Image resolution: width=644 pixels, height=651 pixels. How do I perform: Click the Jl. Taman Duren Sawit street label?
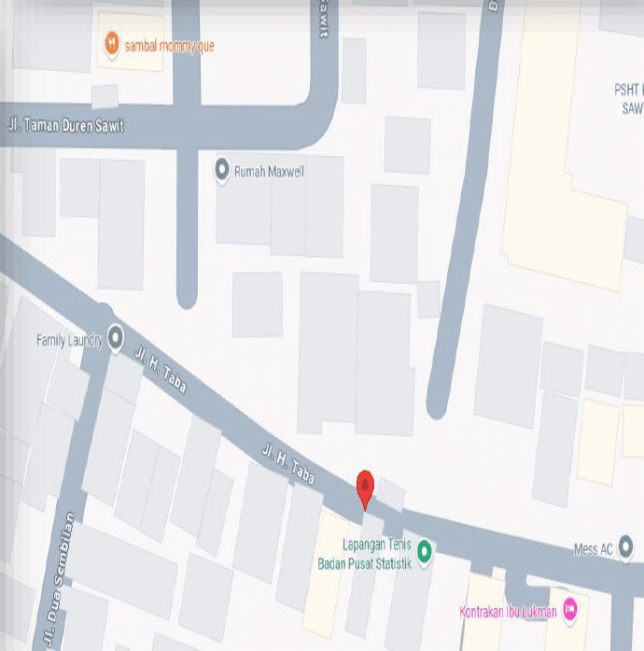pyautogui.click(x=66, y=125)
